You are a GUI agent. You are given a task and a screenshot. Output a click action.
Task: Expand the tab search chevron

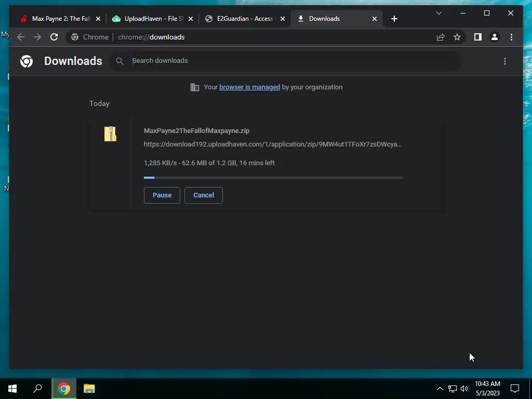pos(438,13)
